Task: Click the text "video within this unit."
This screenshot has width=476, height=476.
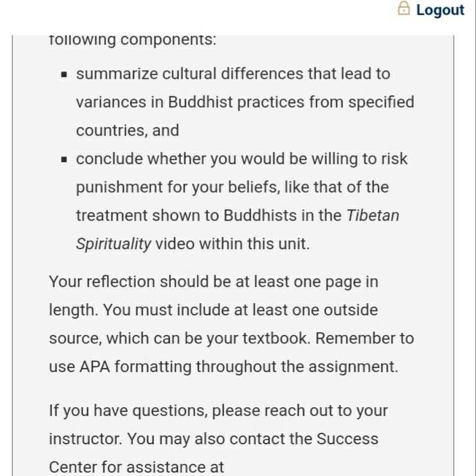Action: click(x=232, y=244)
